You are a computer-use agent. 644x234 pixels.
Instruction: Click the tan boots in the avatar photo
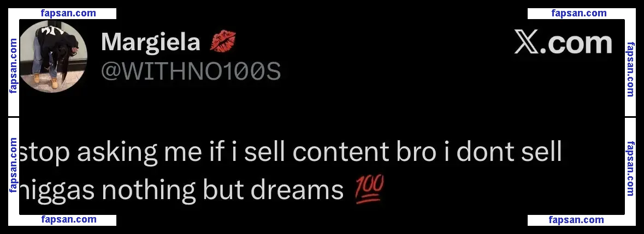[x=45, y=81]
